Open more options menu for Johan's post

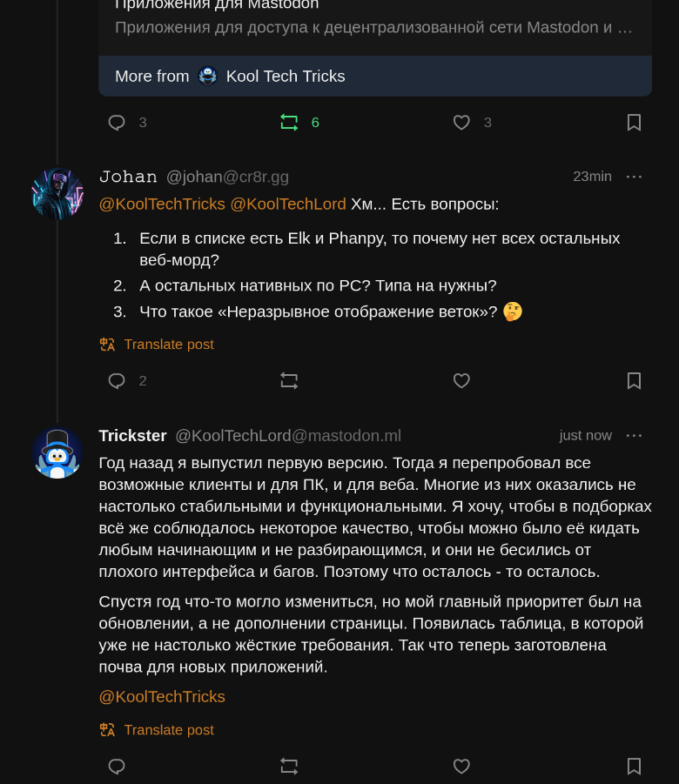[634, 177]
